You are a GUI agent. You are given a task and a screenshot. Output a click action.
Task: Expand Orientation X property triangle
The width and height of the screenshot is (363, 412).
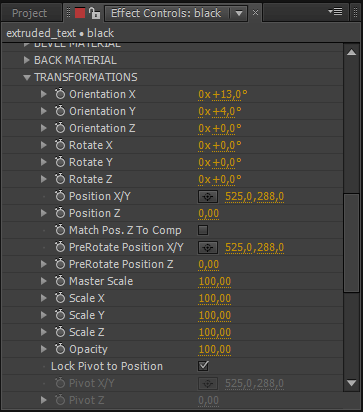[x=44, y=94]
